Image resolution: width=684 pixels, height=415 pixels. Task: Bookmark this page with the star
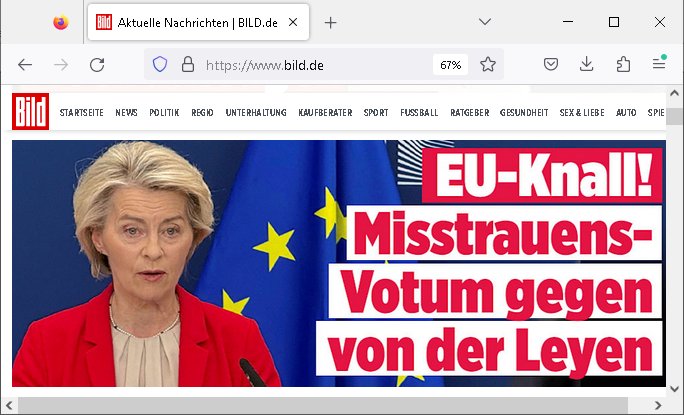coord(488,65)
